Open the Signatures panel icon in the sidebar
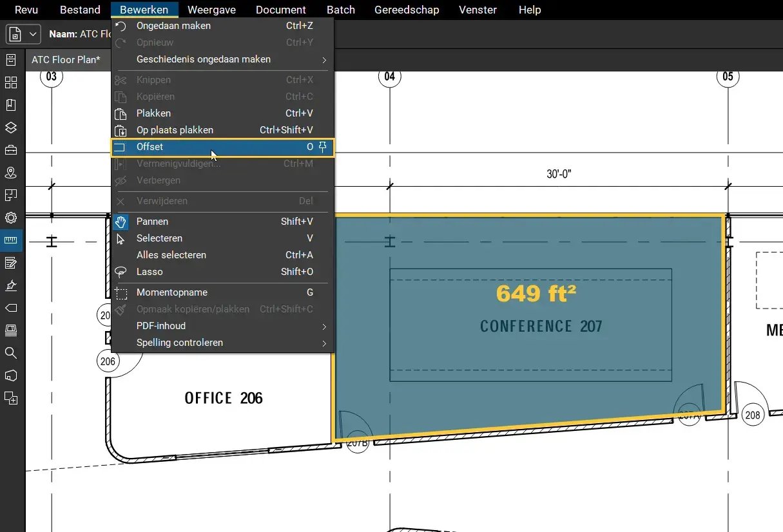Image resolution: width=783 pixels, height=532 pixels. [11, 285]
